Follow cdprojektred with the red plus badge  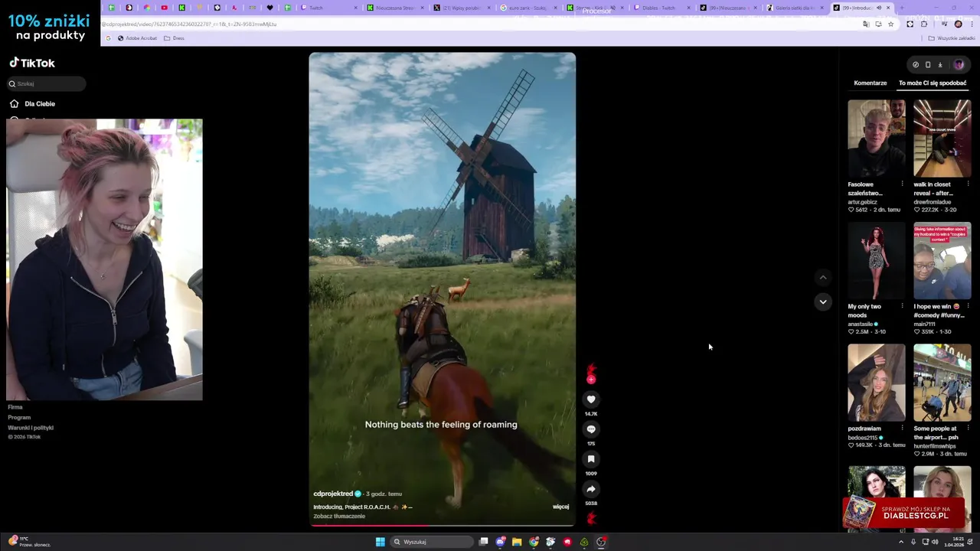[x=590, y=380]
